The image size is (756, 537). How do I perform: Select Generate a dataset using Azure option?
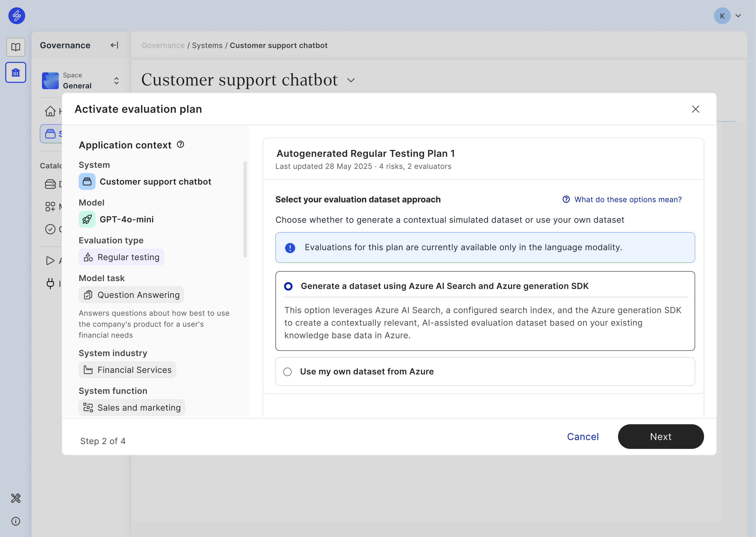tap(288, 286)
